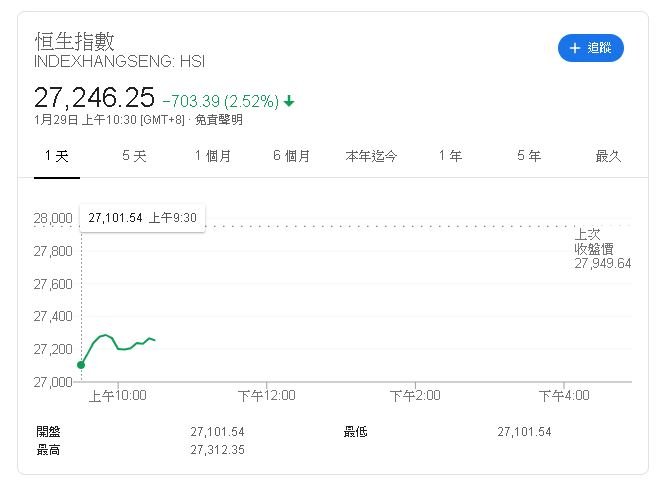Switch to the 5 天 tab
This screenshot has width=671, height=494.
tap(134, 156)
